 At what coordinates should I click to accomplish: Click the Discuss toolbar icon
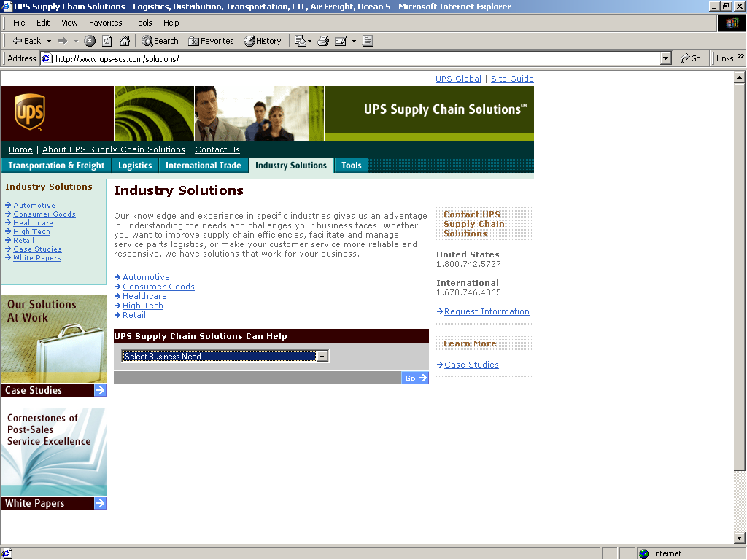[x=368, y=41]
